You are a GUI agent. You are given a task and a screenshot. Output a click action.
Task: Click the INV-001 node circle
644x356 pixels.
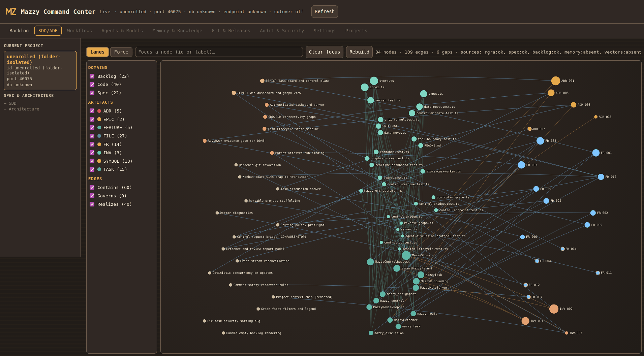click(525, 321)
